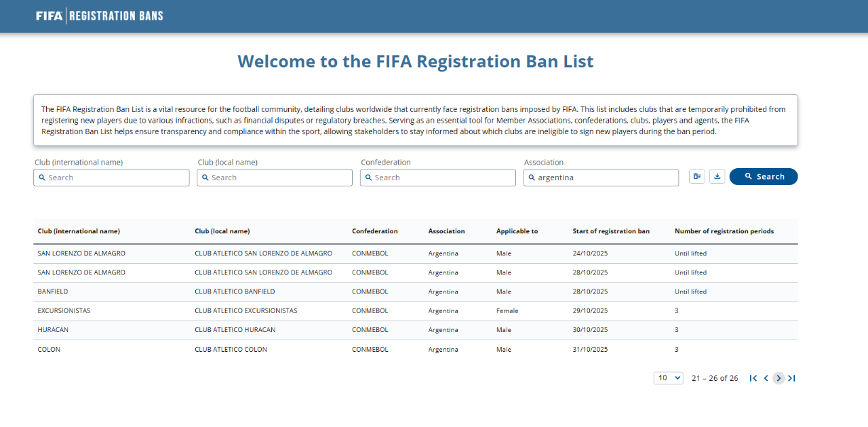The image size is (868, 427).
Task: Click the Number of registration periods header
Action: click(x=724, y=231)
